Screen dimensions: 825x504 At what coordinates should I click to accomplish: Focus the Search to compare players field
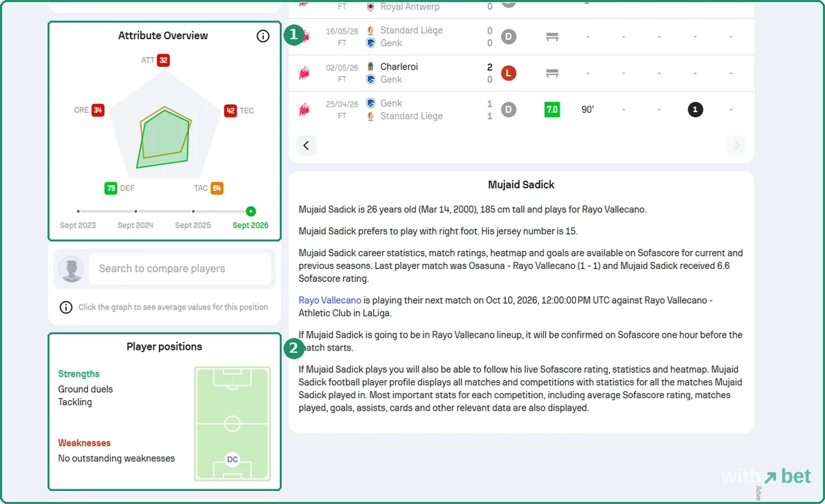click(x=179, y=269)
